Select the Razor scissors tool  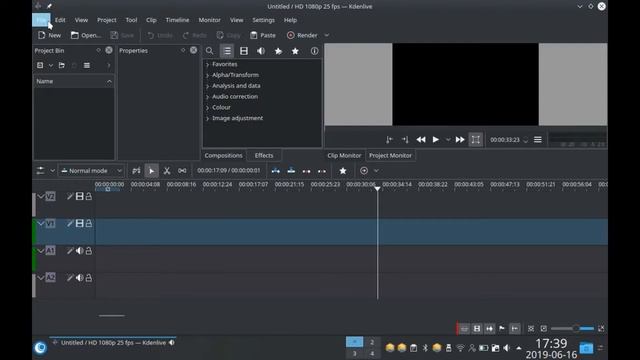(x=167, y=171)
